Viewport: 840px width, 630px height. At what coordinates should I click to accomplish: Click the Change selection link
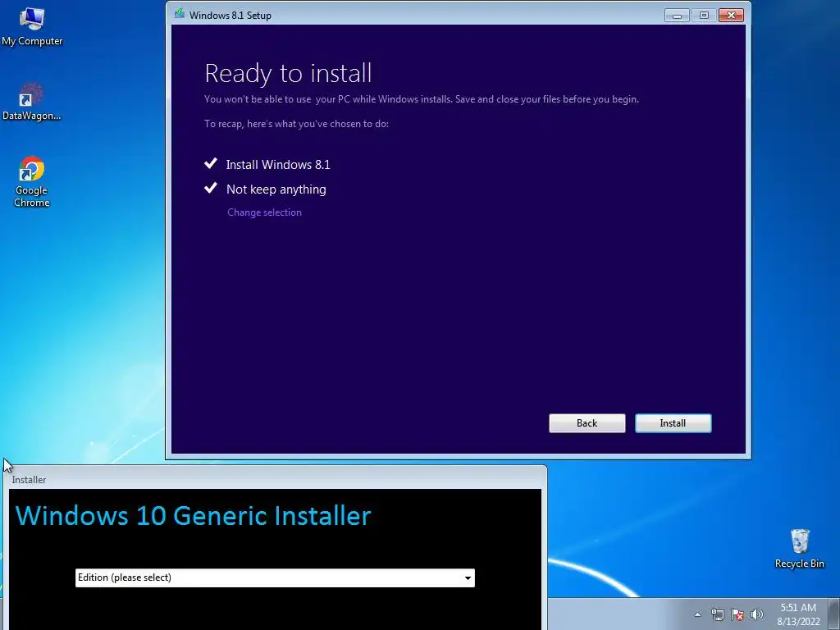click(x=264, y=212)
